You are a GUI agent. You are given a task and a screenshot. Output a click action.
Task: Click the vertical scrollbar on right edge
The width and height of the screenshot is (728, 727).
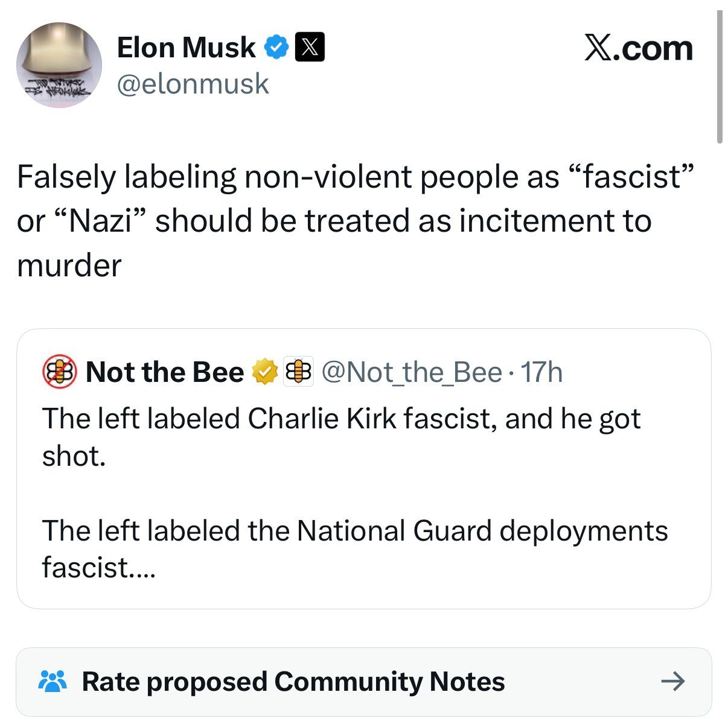tap(719, 78)
